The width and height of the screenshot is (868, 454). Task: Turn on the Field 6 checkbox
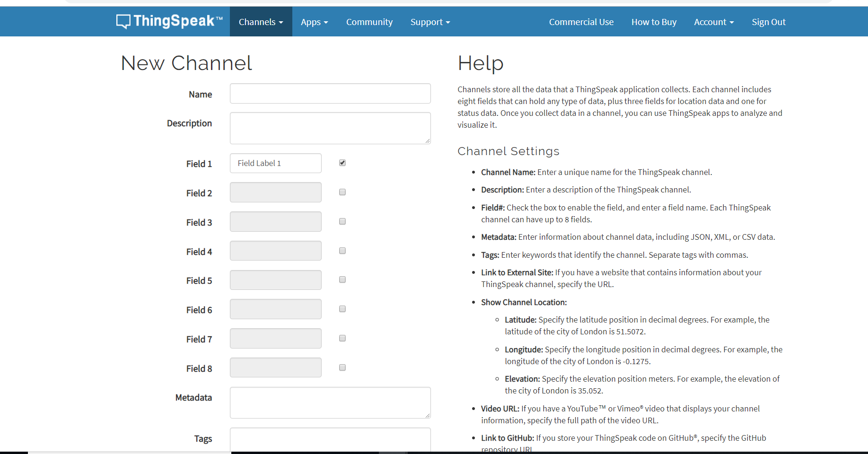coord(342,309)
